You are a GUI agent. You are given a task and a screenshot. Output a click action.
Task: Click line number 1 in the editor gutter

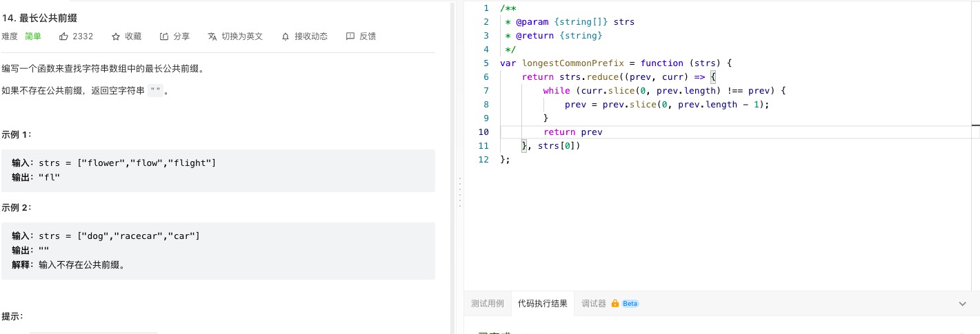486,8
